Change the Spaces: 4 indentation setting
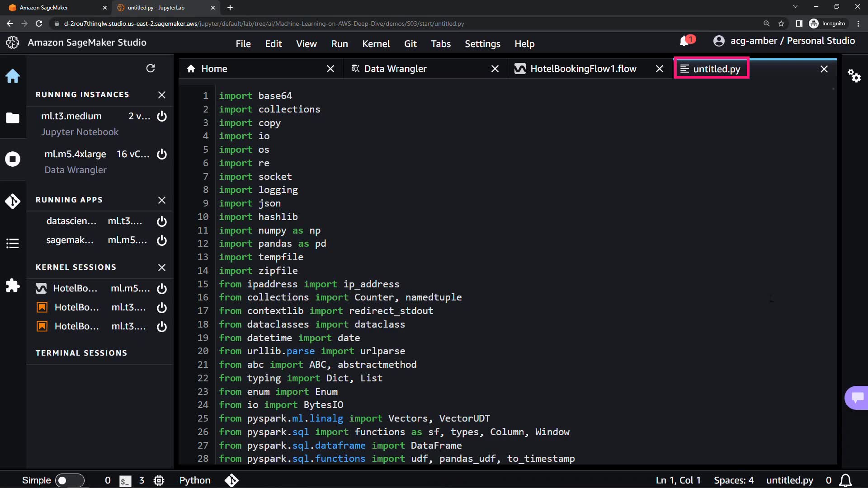 tap(733, 480)
